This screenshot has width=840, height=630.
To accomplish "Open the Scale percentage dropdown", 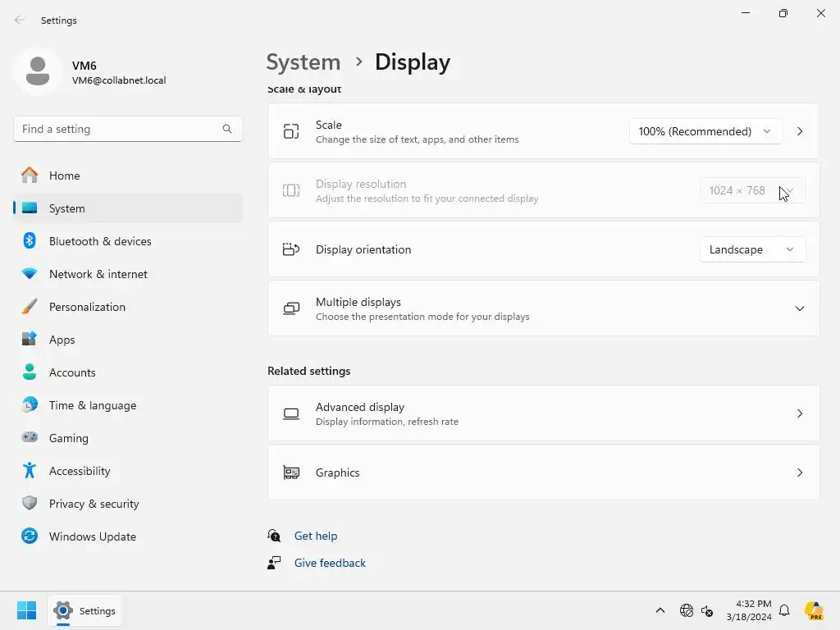I will pos(705,131).
